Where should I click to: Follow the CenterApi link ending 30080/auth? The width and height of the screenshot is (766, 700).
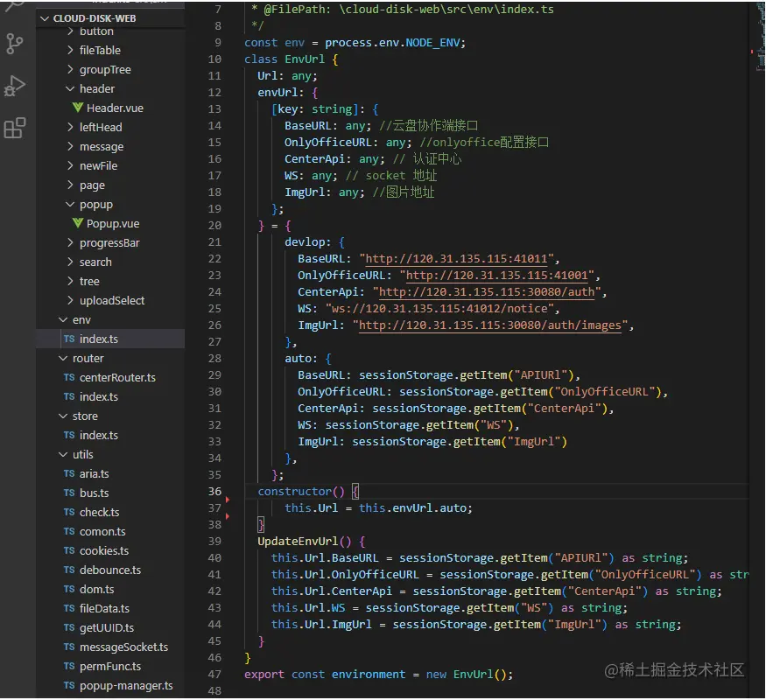[x=487, y=292]
